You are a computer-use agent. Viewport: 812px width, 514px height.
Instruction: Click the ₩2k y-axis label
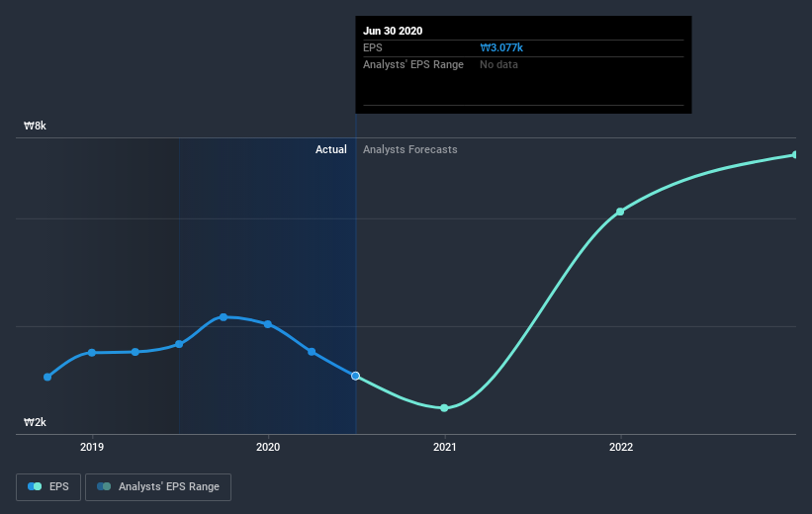point(36,422)
